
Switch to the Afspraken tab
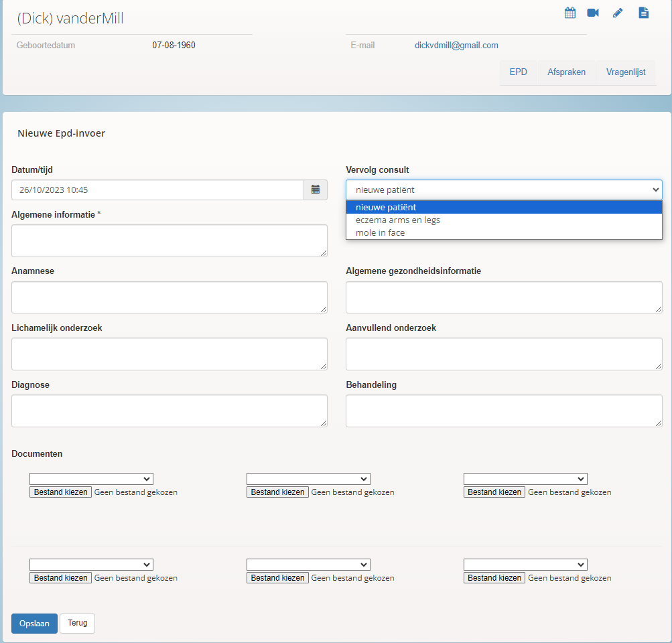coord(566,72)
